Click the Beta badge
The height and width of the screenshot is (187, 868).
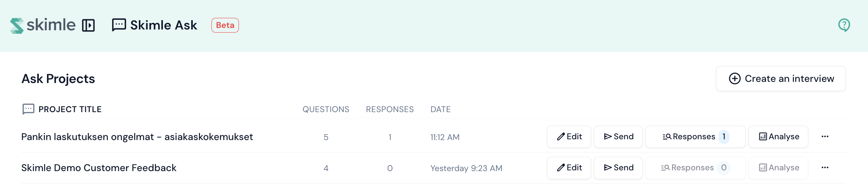(x=225, y=25)
